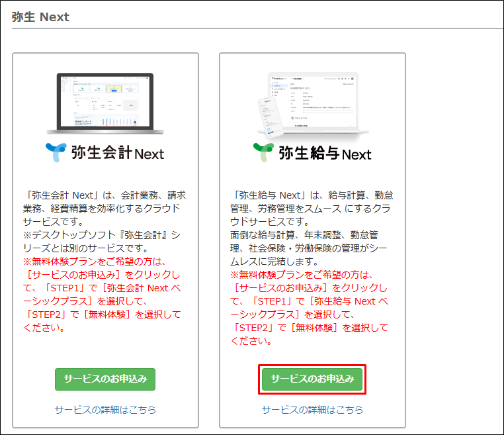Viewport: 504px width, 435px height.
Task: Click the 弥生 Next section heading
Action: point(40,17)
